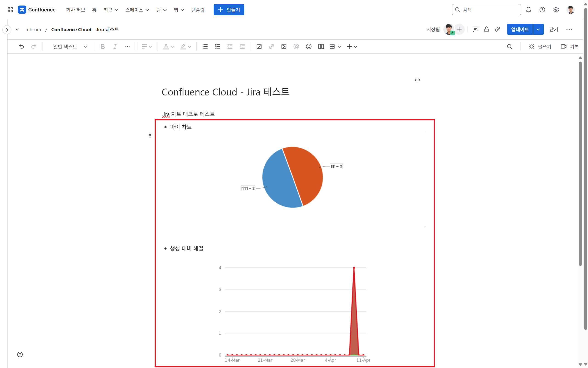Open the 최근 dropdown menu
The width and height of the screenshot is (588, 368).
(110, 10)
